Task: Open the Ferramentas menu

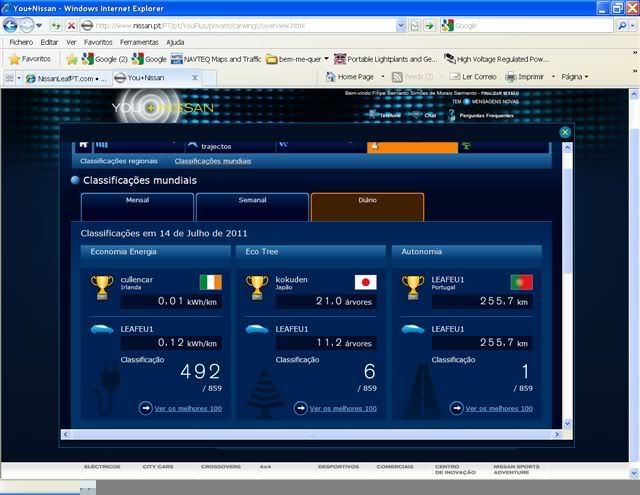Action: [139, 42]
